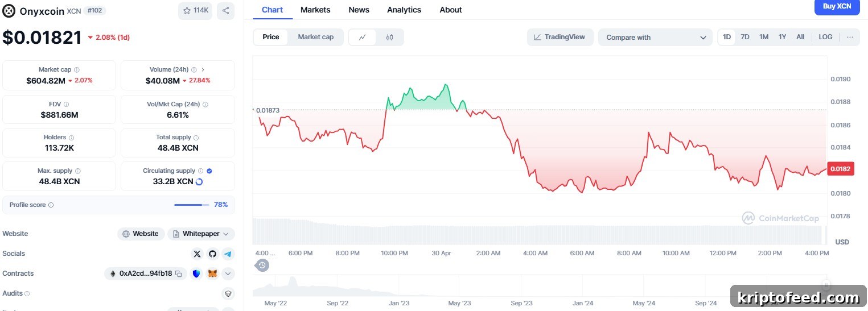868x311 pixels.
Task: Click the verified badge by Circulating supply
Action: pyautogui.click(x=209, y=171)
